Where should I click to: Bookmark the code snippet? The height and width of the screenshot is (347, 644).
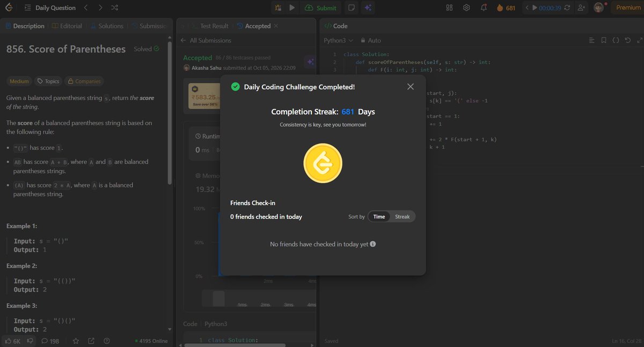coord(604,40)
